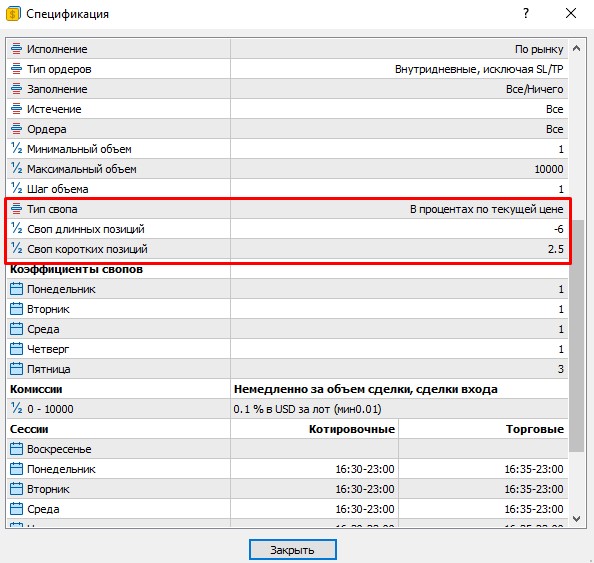Click the Исполнение row icon
The width and height of the screenshot is (594, 563).
[x=16, y=48]
